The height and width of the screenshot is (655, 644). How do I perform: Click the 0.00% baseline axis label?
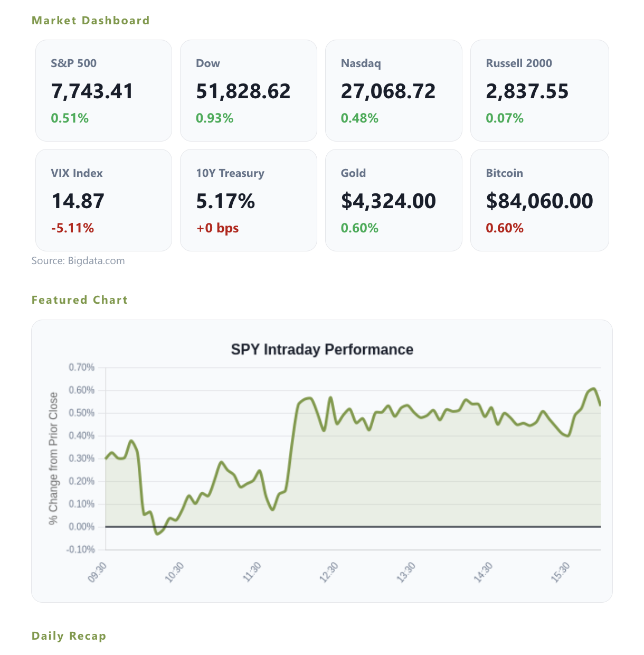coord(82,527)
